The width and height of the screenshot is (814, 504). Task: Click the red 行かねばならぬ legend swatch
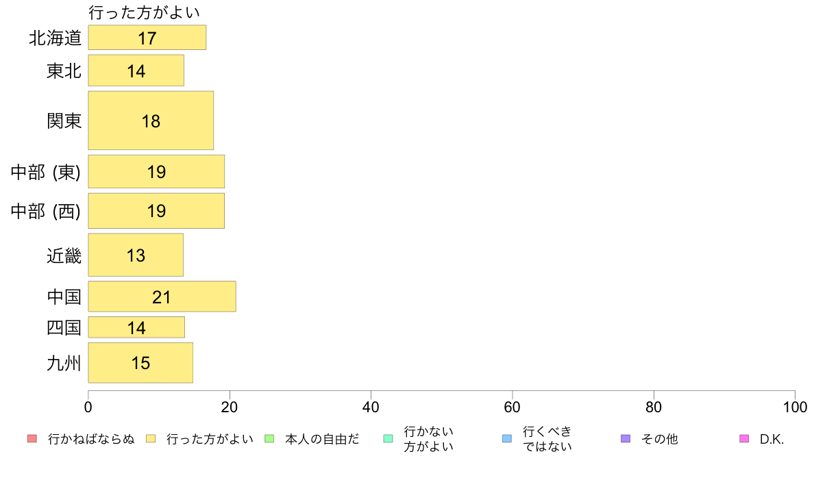(32, 438)
